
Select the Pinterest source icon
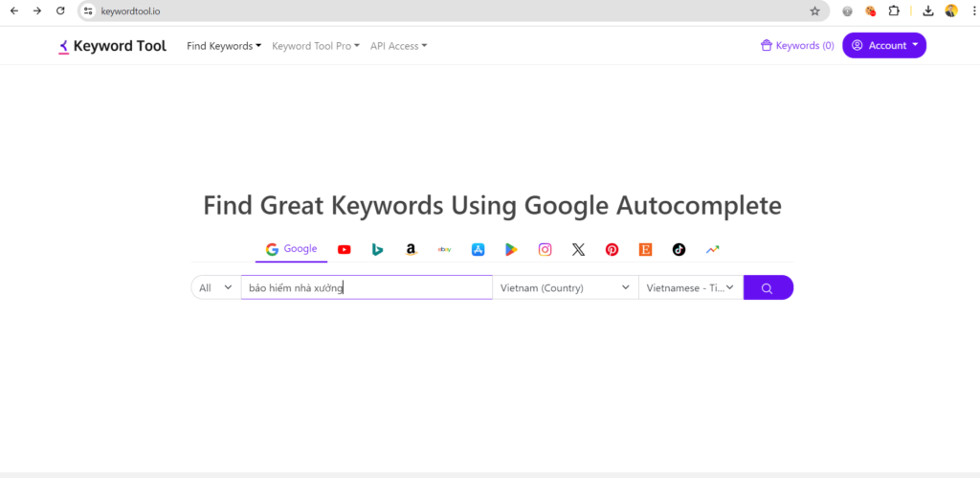coord(612,250)
